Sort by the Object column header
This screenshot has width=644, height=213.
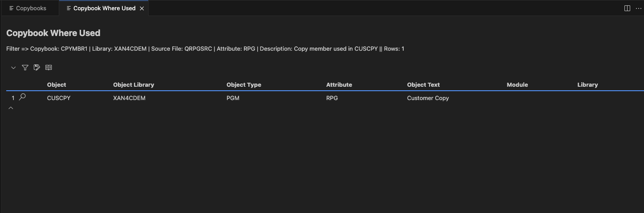click(x=57, y=84)
